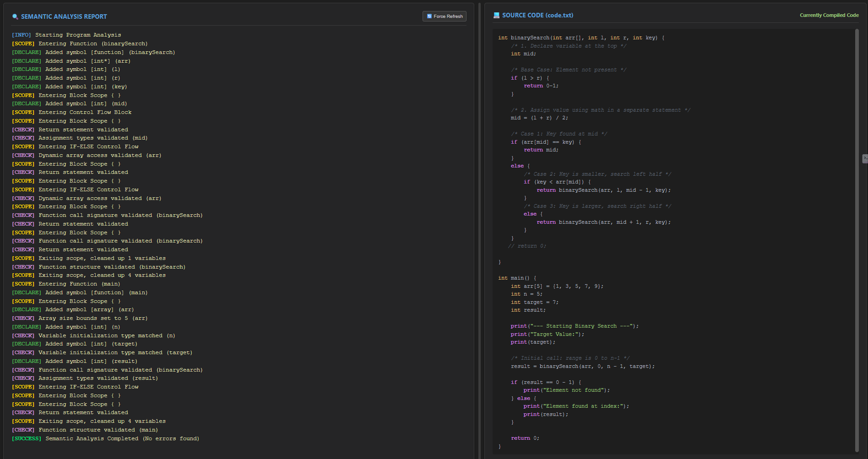
Task: Open the terminal tab icon at right edge
Action: (865, 158)
